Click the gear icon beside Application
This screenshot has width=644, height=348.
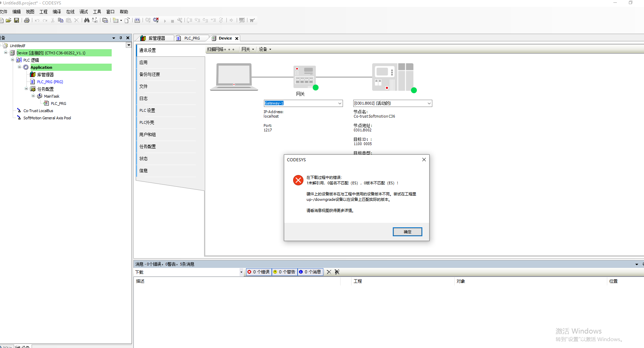tap(26, 67)
